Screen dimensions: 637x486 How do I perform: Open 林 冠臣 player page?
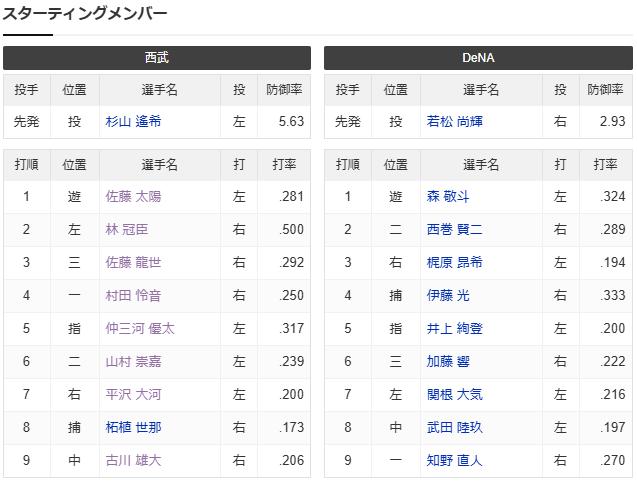pyautogui.click(x=127, y=230)
